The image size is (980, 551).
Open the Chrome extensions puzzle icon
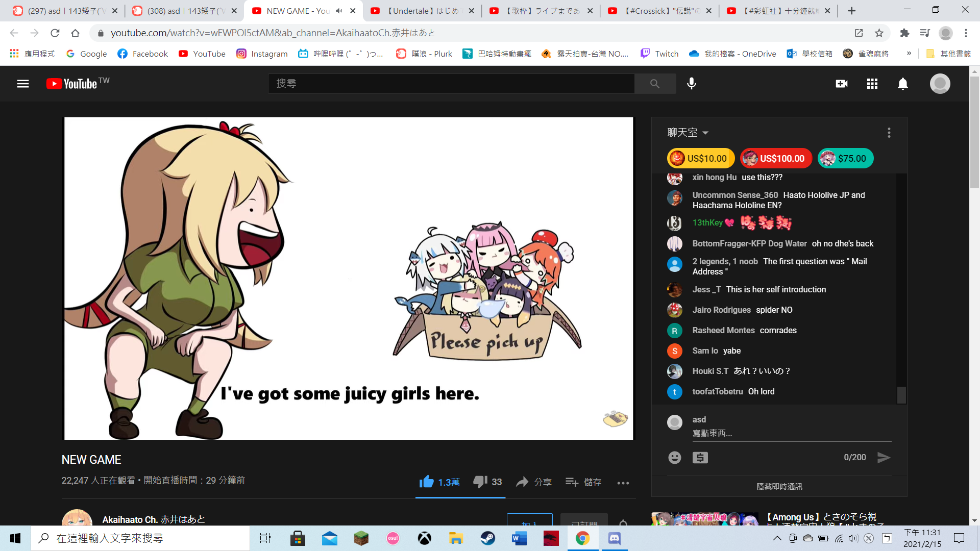click(x=904, y=33)
